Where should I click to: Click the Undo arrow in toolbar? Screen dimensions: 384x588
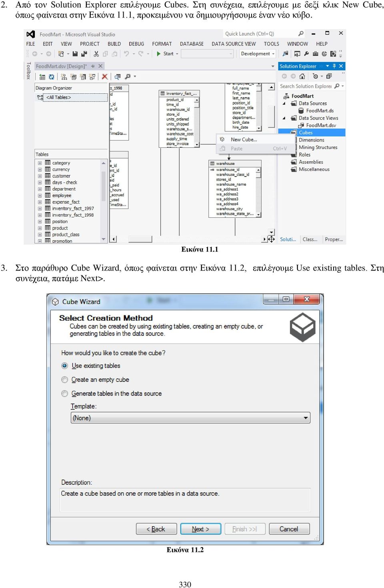tap(126, 54)
